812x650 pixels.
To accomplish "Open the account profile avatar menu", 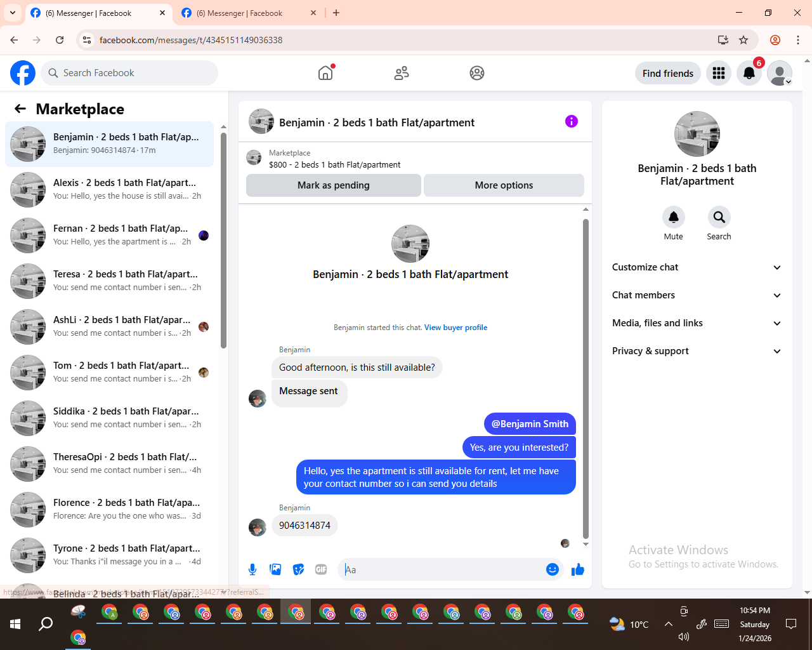I will coord(780,73).
